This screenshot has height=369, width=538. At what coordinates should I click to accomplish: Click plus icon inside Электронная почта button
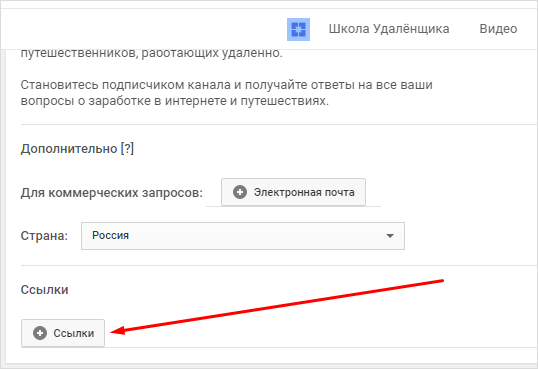coord(240,192)
